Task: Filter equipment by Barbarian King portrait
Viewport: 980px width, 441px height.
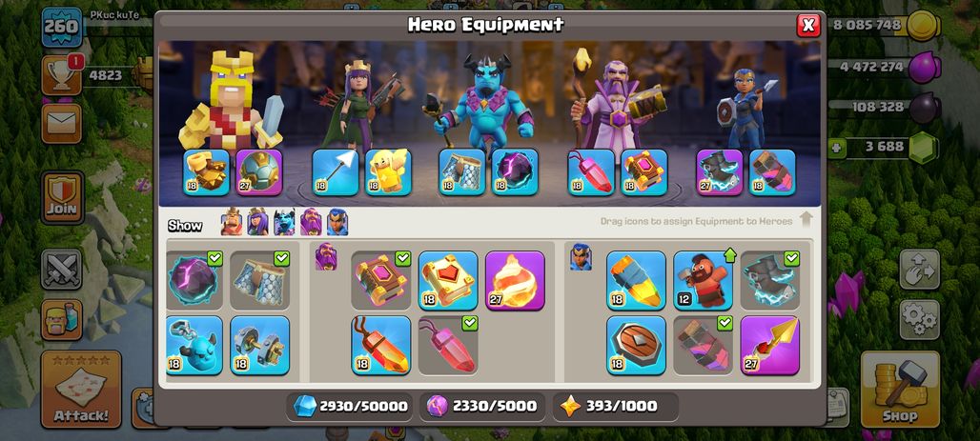Action: (232, 222)
